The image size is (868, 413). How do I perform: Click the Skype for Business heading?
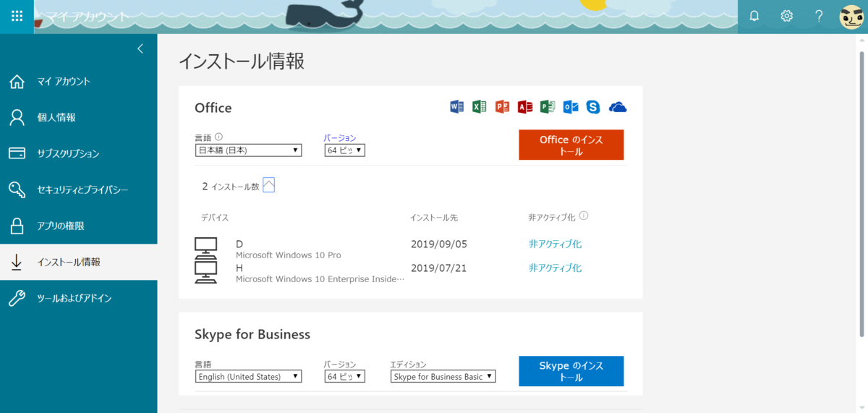click(x=252, y=334)
